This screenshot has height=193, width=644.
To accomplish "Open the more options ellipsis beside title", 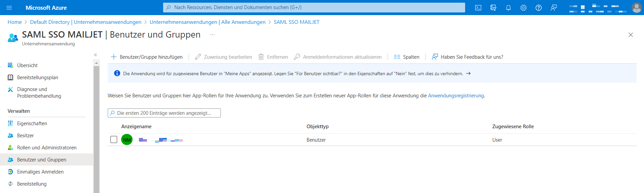I will pyautogui.click(x=212, y=35).
